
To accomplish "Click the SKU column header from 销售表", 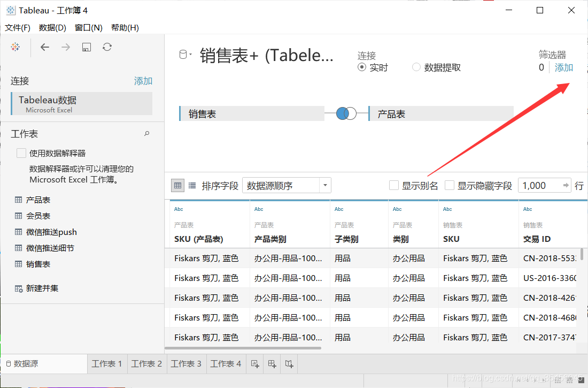I will (451, 239).
